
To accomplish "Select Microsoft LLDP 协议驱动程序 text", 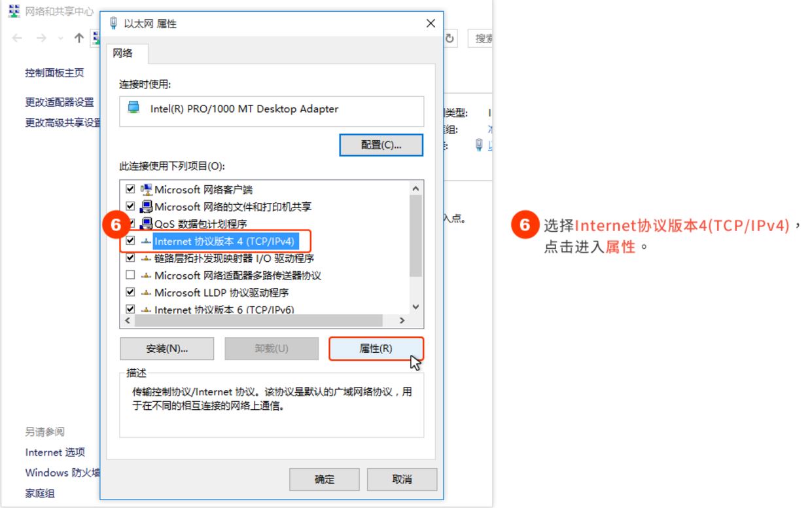I will (x=222, y=293).
